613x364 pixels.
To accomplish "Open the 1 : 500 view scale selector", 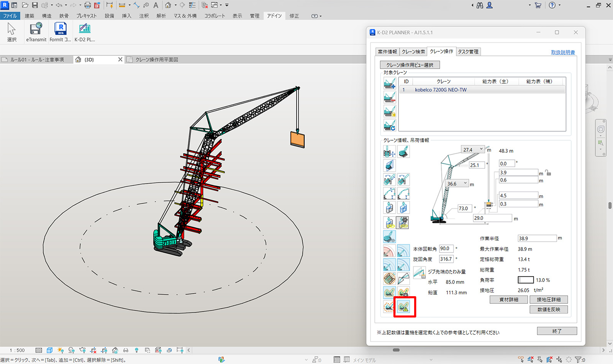I will pyautogui.click(x=17, y=350).
